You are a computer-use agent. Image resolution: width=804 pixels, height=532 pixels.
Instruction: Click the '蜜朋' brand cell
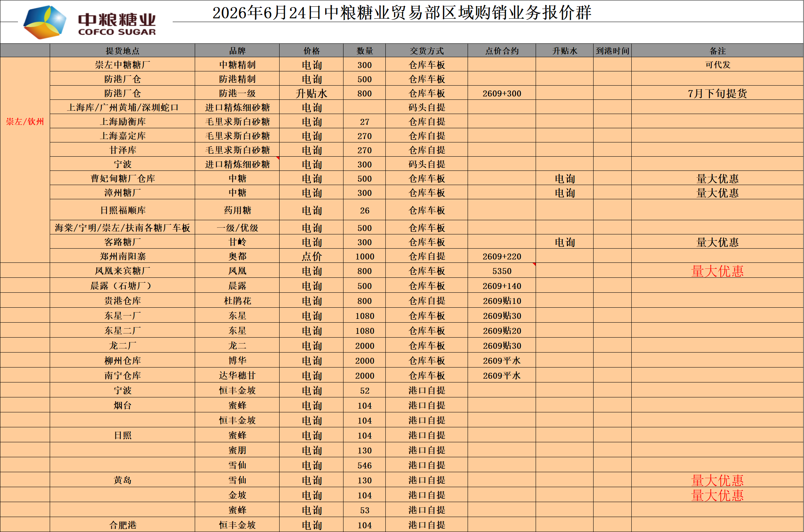[x=237, y=450]
